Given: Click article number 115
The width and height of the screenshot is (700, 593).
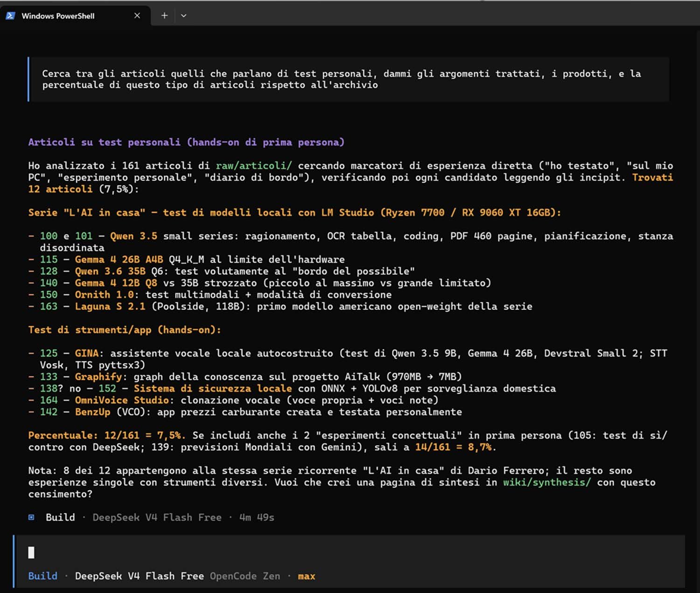Looking at the screenshot, I should [x=49, y=259].
